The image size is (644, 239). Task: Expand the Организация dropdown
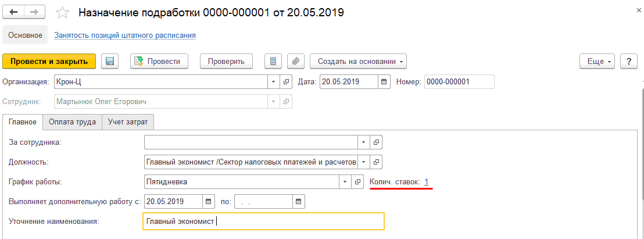coord(274,82)
